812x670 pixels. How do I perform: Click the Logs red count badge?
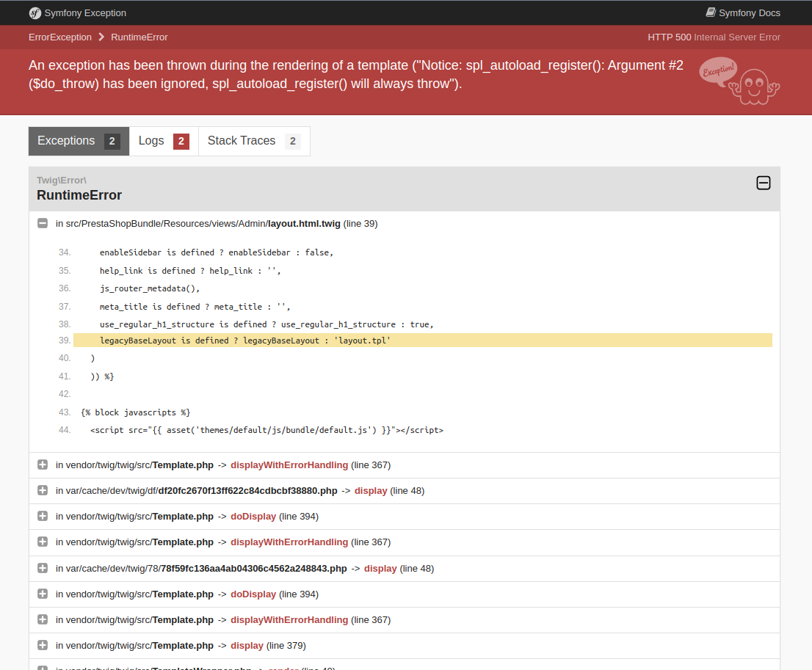[181, 142]
